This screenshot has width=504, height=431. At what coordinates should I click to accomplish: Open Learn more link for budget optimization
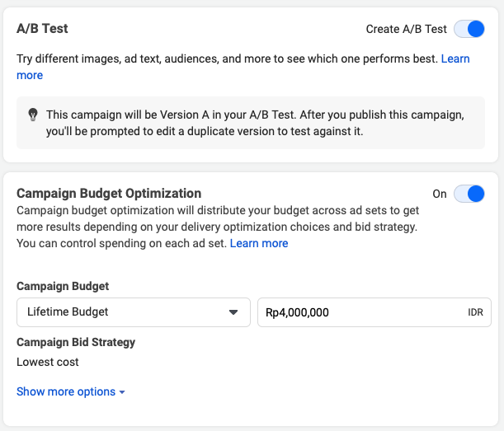pyautogui.click(x=259, y=243)
